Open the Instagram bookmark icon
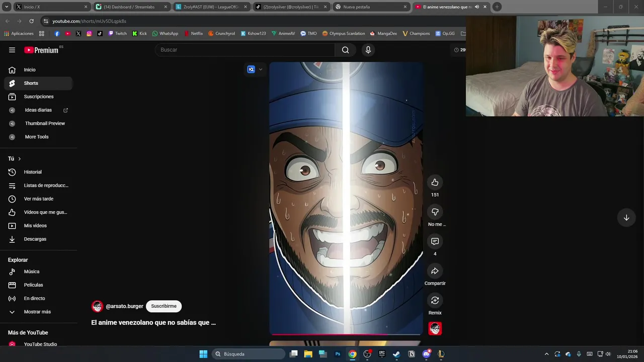Image resolution: width=644 pixels, height=362 pixels. tap(89, 33)
